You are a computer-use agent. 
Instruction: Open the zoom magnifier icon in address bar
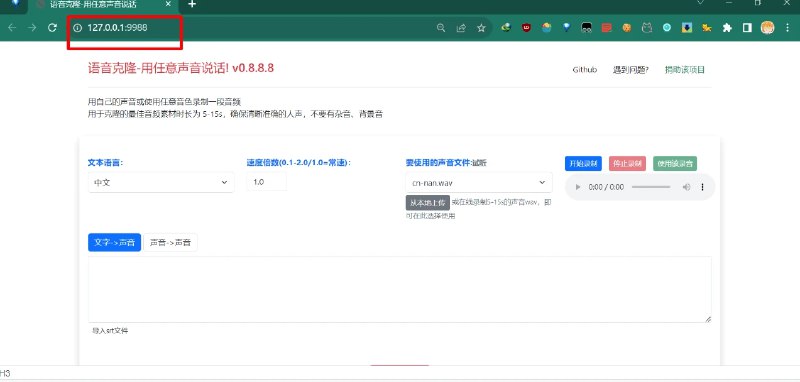click(441, 28)
